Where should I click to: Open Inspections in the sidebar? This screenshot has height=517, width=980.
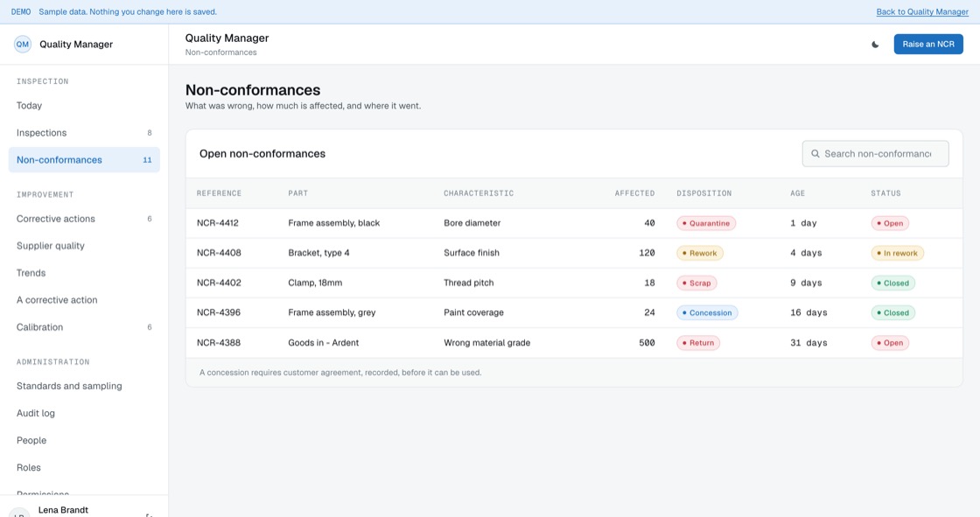84,133
